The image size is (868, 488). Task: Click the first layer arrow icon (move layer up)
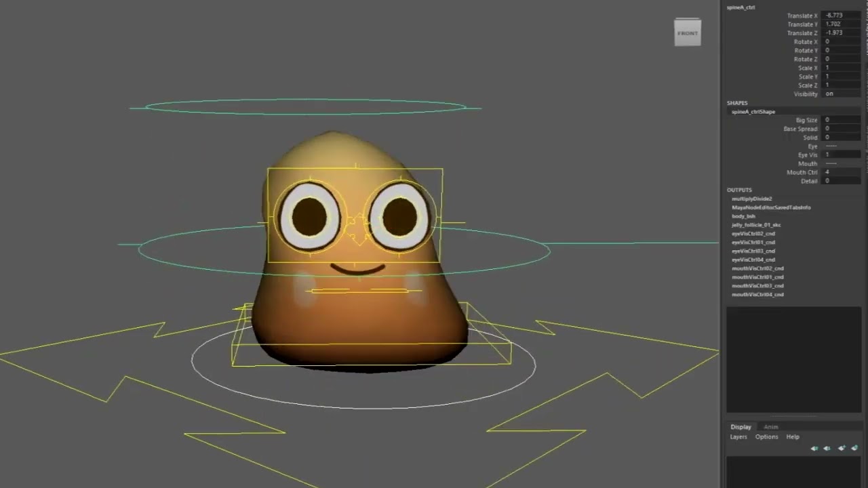(814, 448)
